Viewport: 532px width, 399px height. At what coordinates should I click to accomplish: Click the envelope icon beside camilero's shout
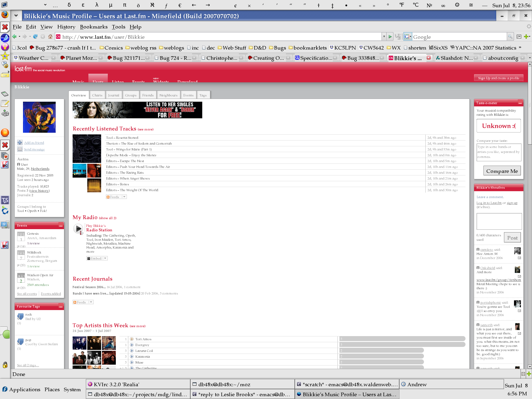point(520,258)
